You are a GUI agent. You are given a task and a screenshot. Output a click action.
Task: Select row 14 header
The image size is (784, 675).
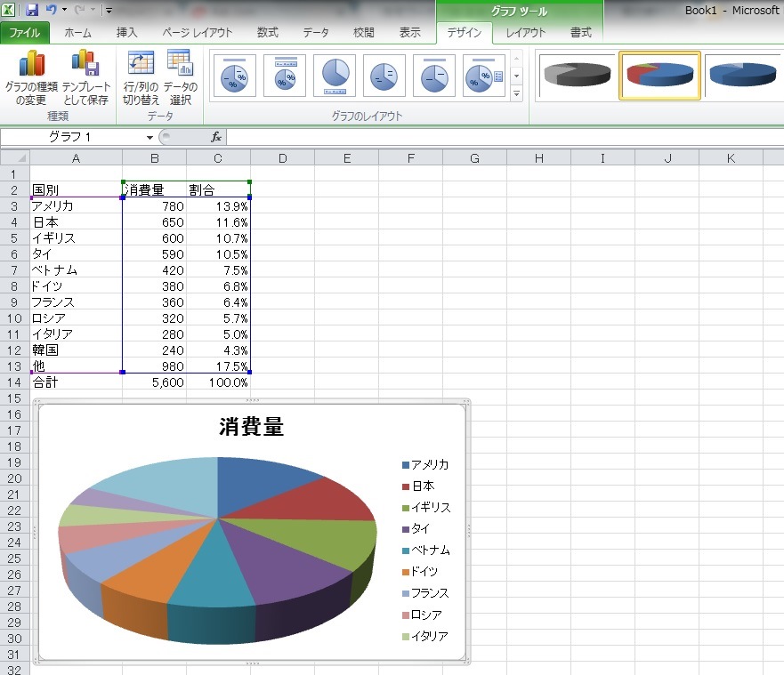(14, 382)
